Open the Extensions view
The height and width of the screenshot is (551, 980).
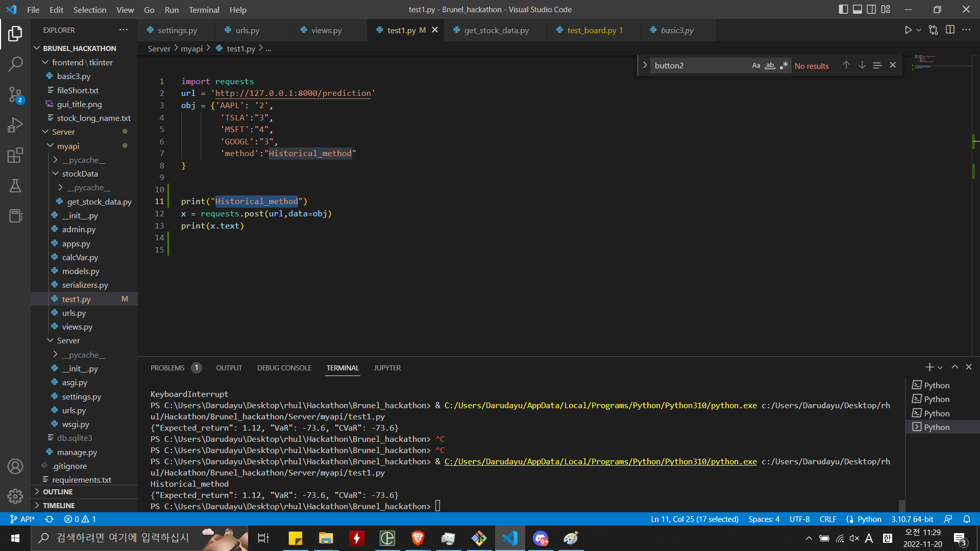15,155
